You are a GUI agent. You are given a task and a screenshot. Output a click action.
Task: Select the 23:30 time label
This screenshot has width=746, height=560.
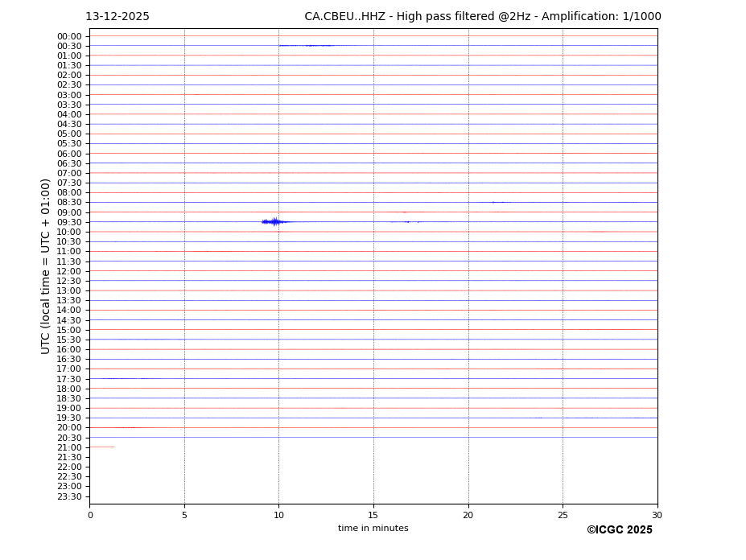69,496
